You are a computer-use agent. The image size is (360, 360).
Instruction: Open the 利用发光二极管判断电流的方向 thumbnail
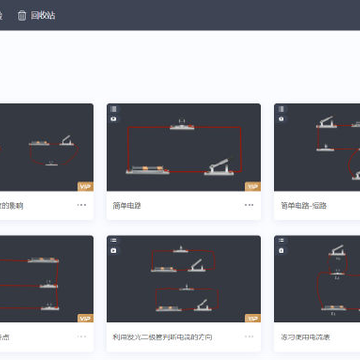coord(184,279)
